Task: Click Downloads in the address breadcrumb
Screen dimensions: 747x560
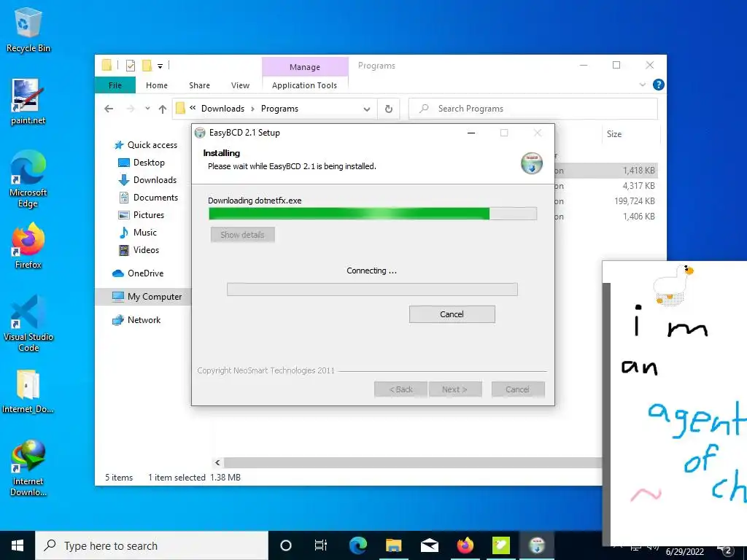Action: click(x=223, y=109)
